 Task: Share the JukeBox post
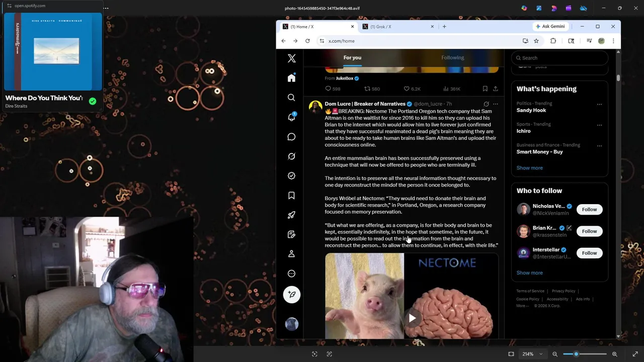pyautogui.click(x=496, y=88)
